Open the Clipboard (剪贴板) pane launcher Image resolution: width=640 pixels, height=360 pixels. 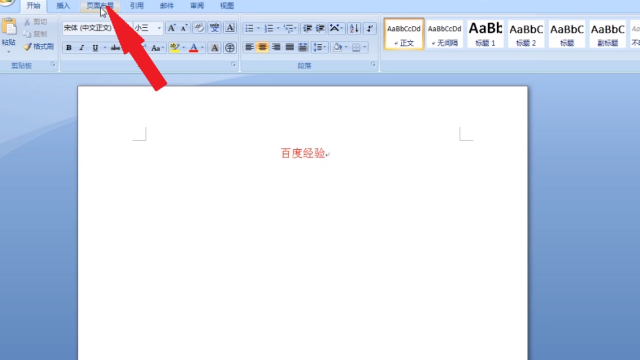pos(53,64)
